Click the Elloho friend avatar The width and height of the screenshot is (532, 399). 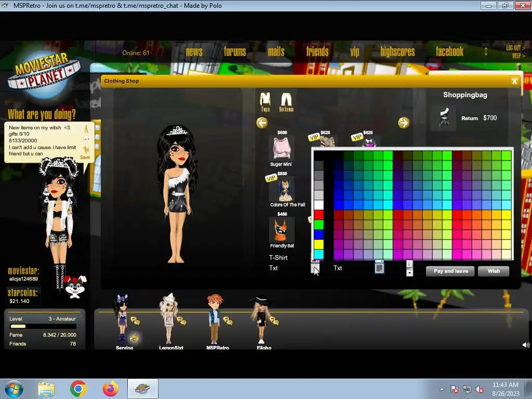[x=261, y=319]
